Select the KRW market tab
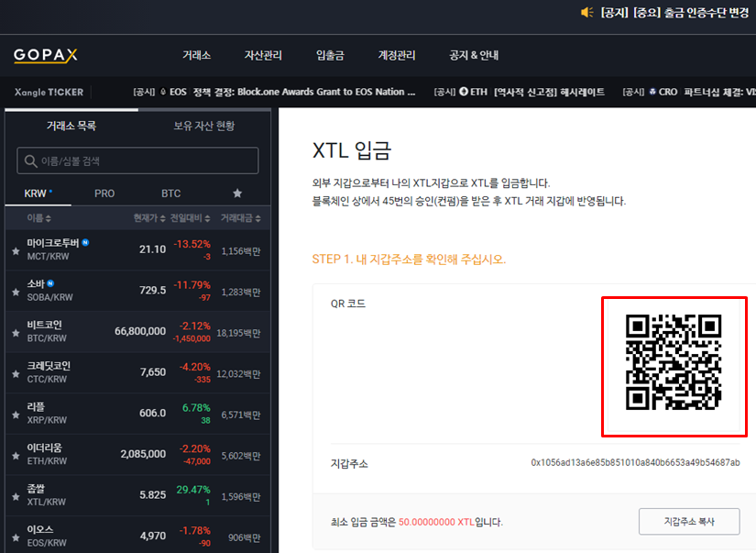 [38, 194]
